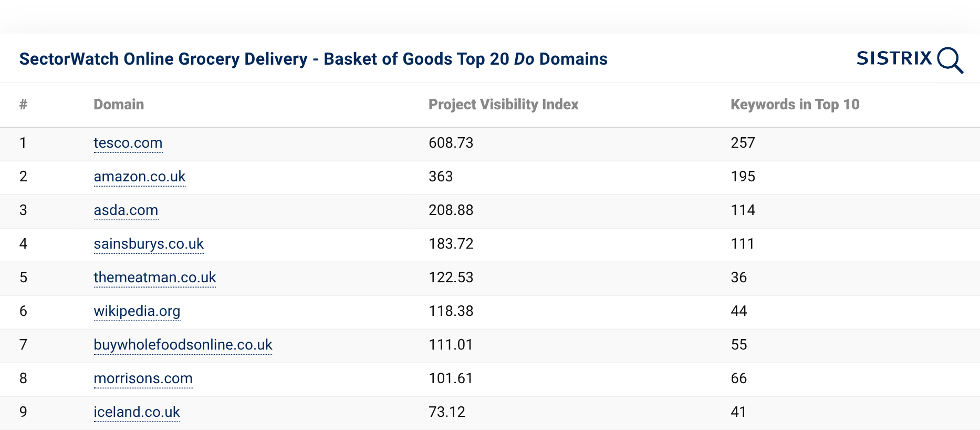This screenshot has height=430, width=980.
Task: Open the morrisons.com domain link
Action: (x=143, y=378)
